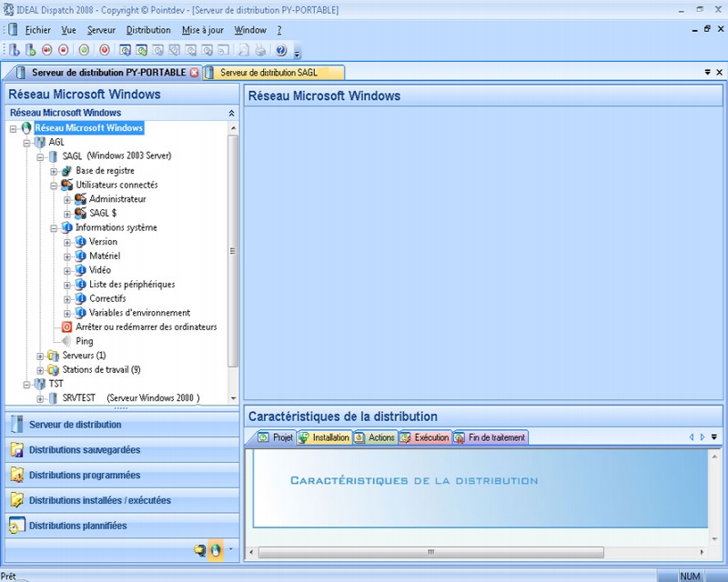This screenshot has width=728, height=582.
Task: Click the Arrêter ou redémarrer des ordinateurs icon
Action: (x=66, y=326)
